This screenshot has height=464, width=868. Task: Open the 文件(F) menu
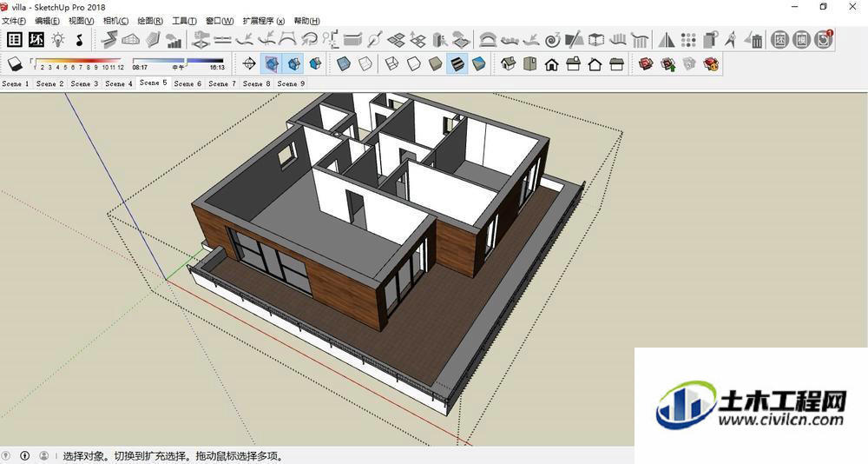coord(13,21)
